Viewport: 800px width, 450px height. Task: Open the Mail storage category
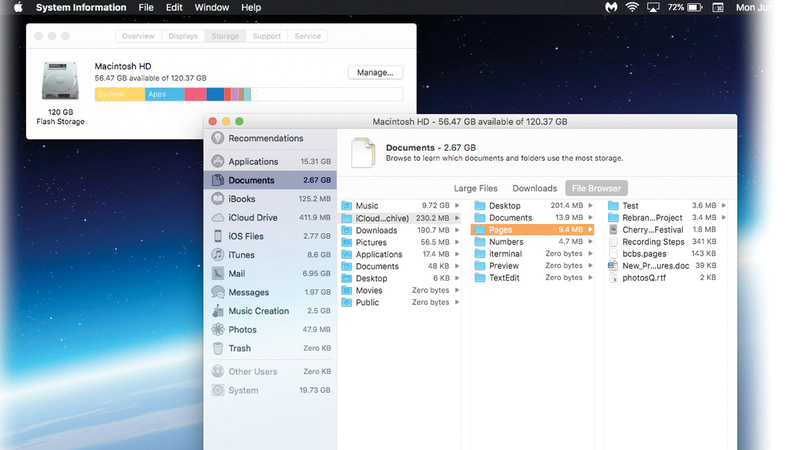pos(236,273)
